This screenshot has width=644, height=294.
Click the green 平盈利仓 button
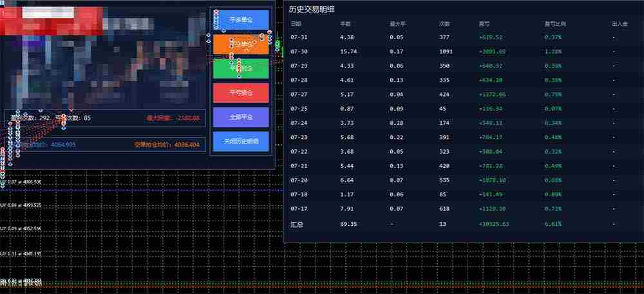coord(241,68)
